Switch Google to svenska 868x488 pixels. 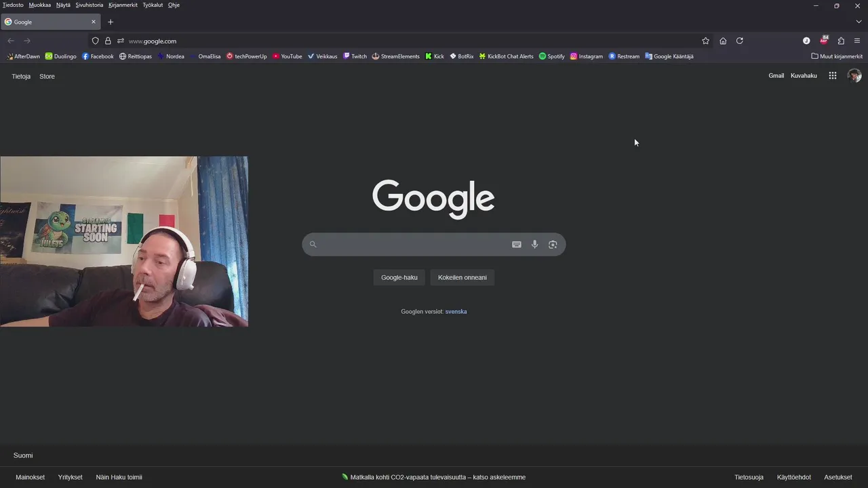point(456,312)
